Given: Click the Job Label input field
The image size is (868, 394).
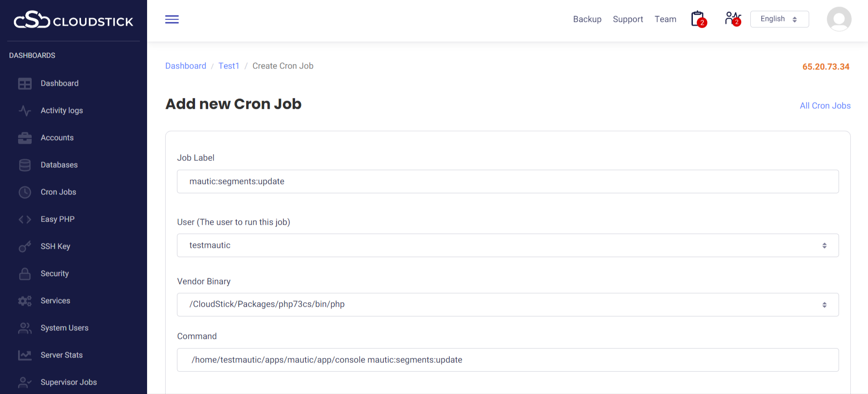Looking at the screenshot, I should [507, 182].
